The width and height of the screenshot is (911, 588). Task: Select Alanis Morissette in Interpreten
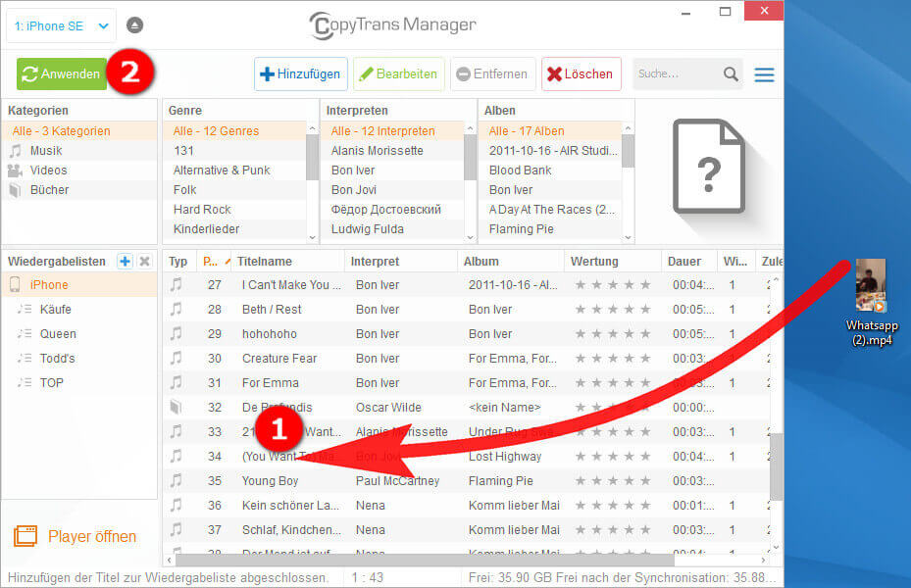coord(393,151)
